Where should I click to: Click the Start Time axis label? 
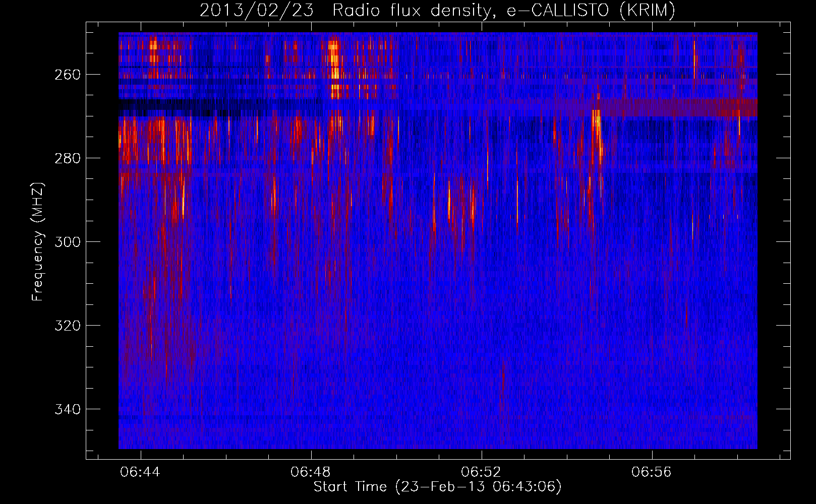(x=437, y=487)
